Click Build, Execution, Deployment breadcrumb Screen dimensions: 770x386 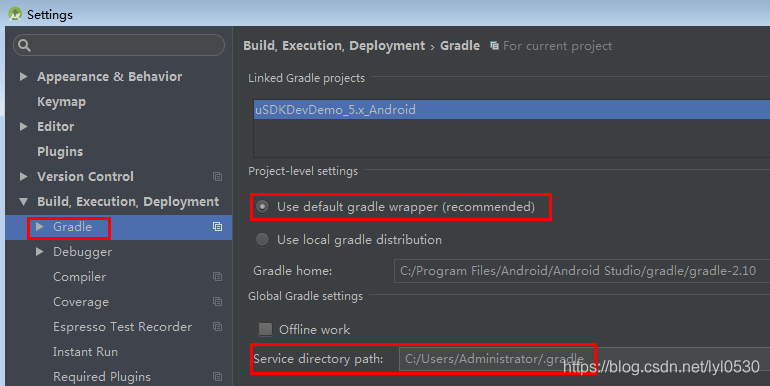(x=334, y=46)
